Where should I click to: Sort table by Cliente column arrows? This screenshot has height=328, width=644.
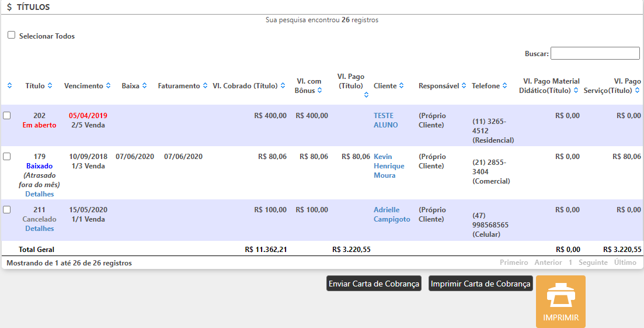point(401,86)
